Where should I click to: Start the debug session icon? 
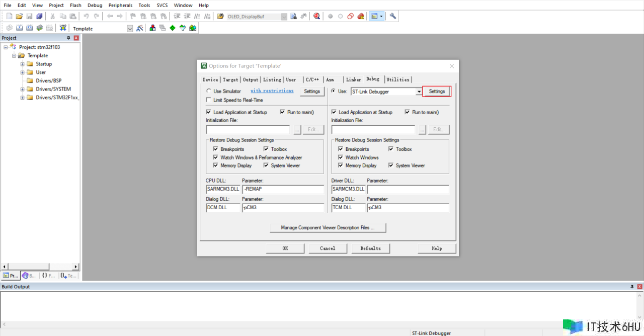pyautogui.click(x=316, y=16)
